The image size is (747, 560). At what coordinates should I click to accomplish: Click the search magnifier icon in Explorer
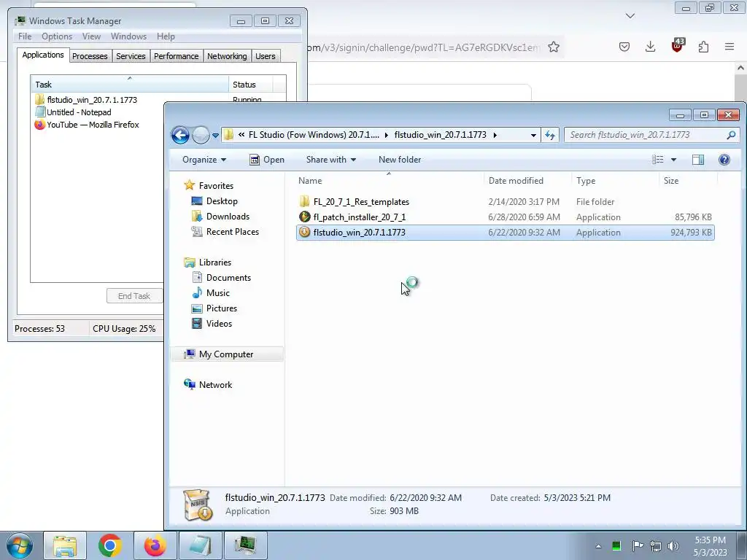(x=731, y=135)
